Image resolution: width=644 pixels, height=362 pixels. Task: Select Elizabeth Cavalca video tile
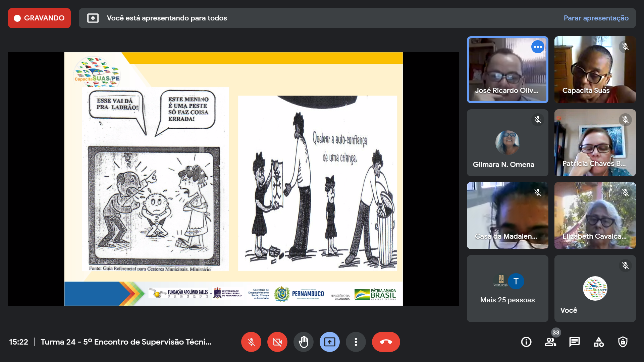point(595,216)
